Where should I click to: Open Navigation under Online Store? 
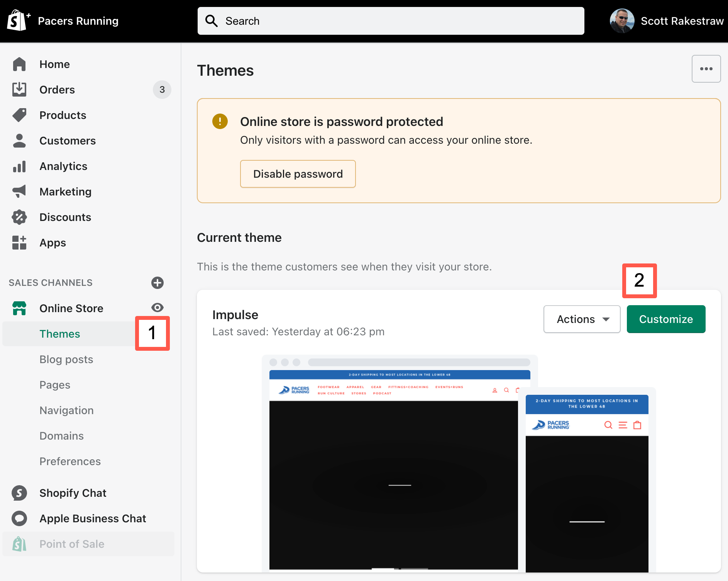67,410
